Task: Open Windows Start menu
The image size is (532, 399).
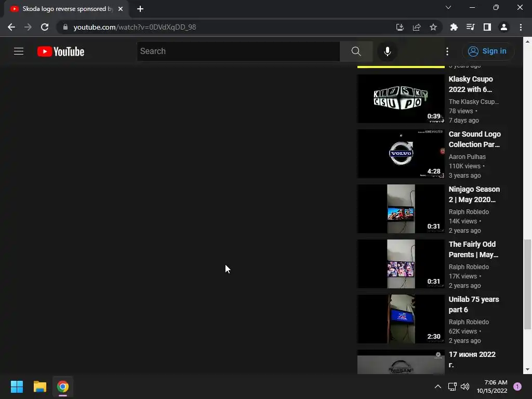Action: tap(17, 387)
